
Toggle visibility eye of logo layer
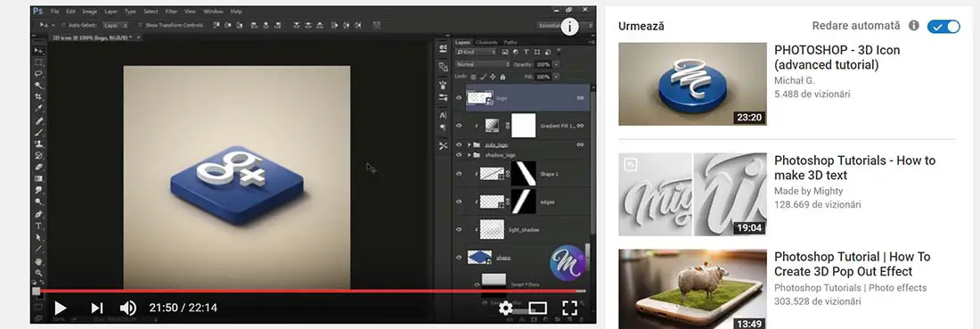459,97
